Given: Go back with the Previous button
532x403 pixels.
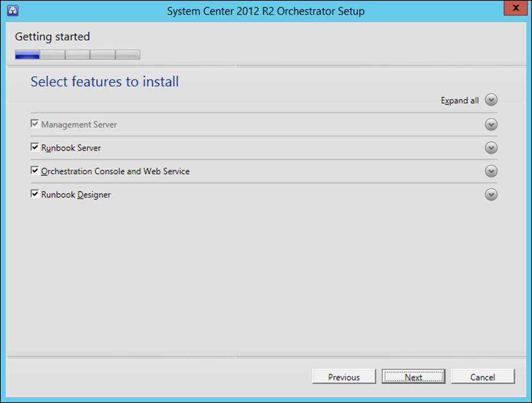Looking at the screenshot, I should coord(344,377).
